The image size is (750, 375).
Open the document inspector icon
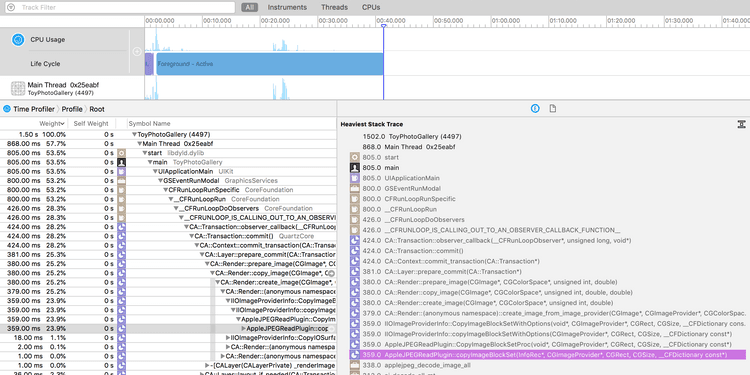(x=552, y=109)
